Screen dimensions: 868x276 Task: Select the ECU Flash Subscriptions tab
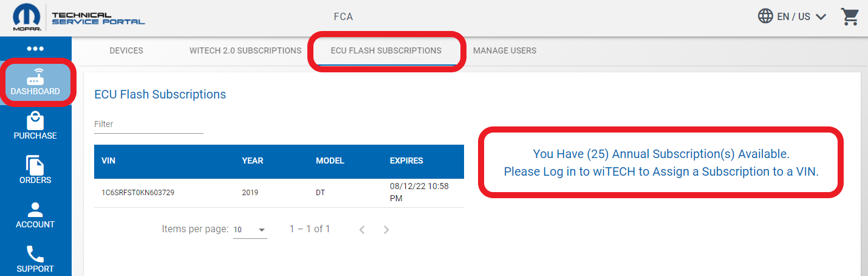point(386,50)
